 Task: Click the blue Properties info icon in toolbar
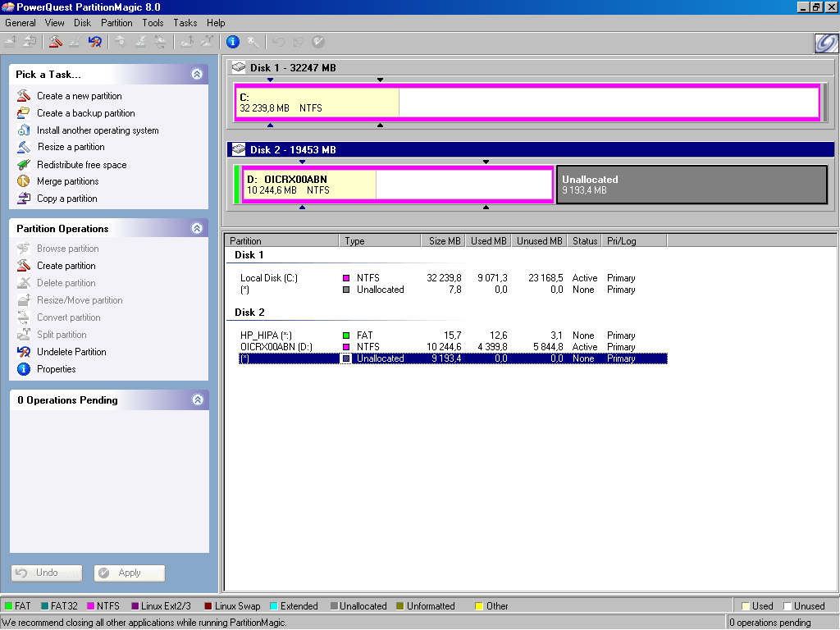232,42
